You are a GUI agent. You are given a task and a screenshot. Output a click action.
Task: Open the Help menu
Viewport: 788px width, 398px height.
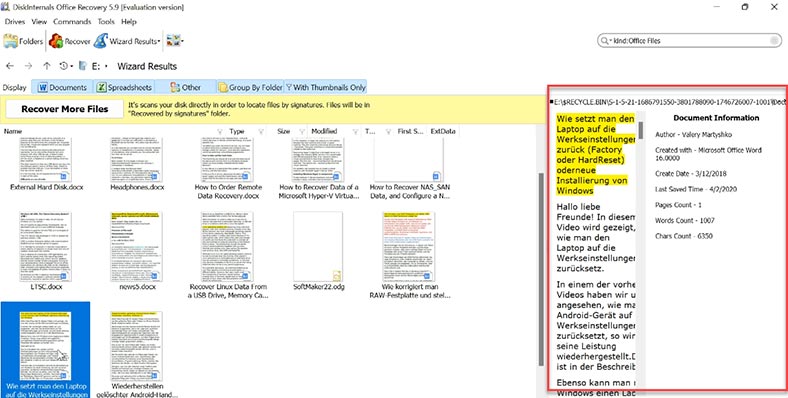coord(129,22)
